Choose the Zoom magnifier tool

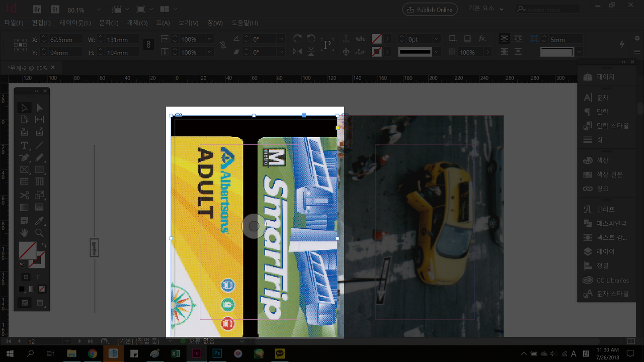click(x=39, y=233)
